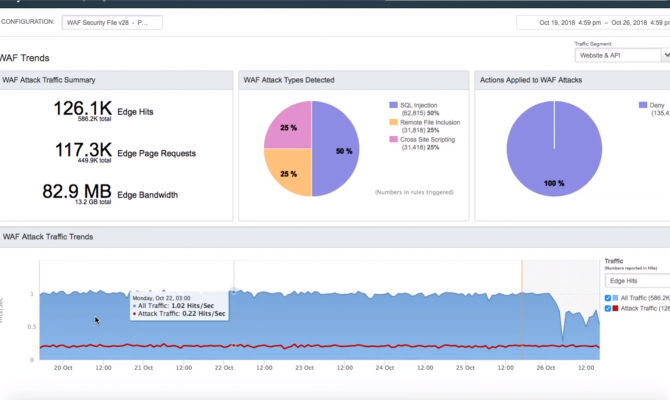Viewport: 670px width, 400px height.
Task: Open the Configuration WAF Security File dropdown
Action: [x=112, y=22]
